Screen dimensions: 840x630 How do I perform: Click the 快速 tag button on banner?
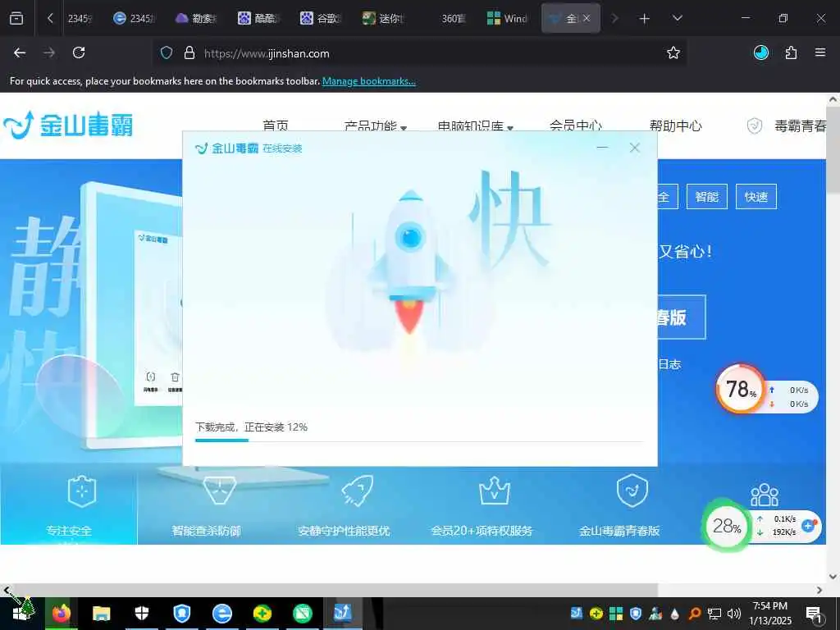pos(756,197)
